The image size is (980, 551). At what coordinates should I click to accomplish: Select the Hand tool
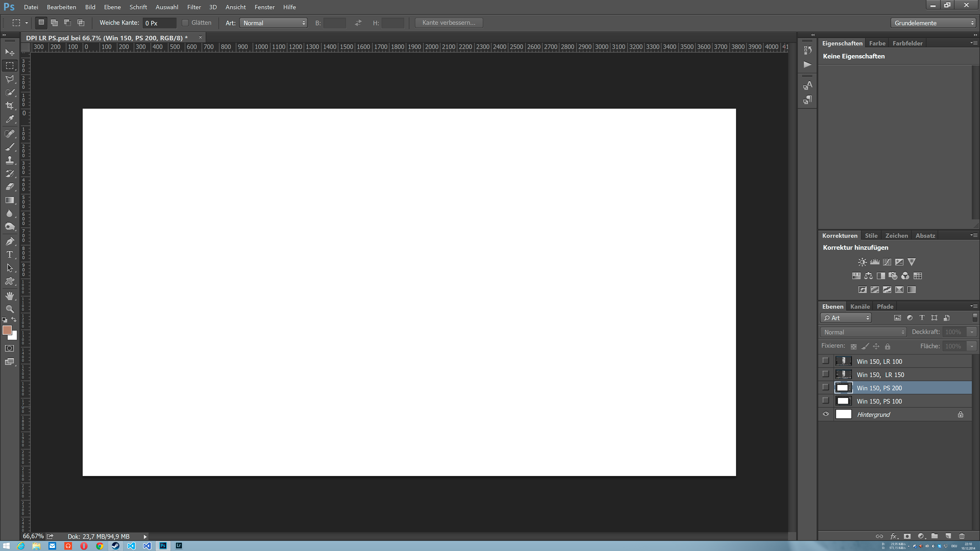point(9,296)
